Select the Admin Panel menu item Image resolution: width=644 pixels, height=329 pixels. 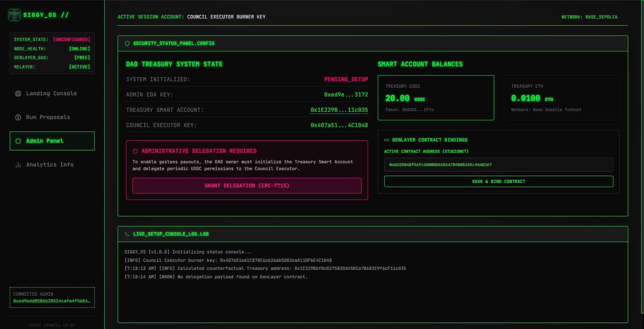coord(52,141)
